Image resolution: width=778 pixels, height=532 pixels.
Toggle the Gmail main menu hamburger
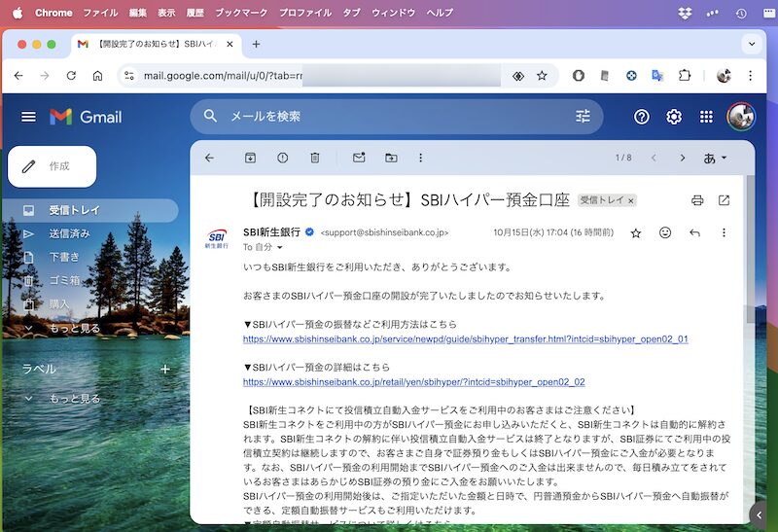pos(28,117)
